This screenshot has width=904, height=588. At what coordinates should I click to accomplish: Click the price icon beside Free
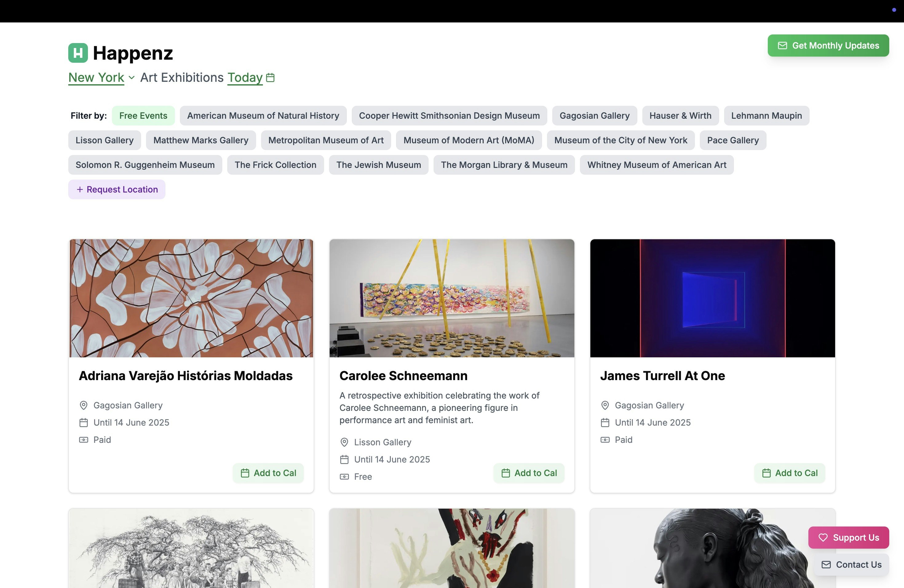[344, 477]
